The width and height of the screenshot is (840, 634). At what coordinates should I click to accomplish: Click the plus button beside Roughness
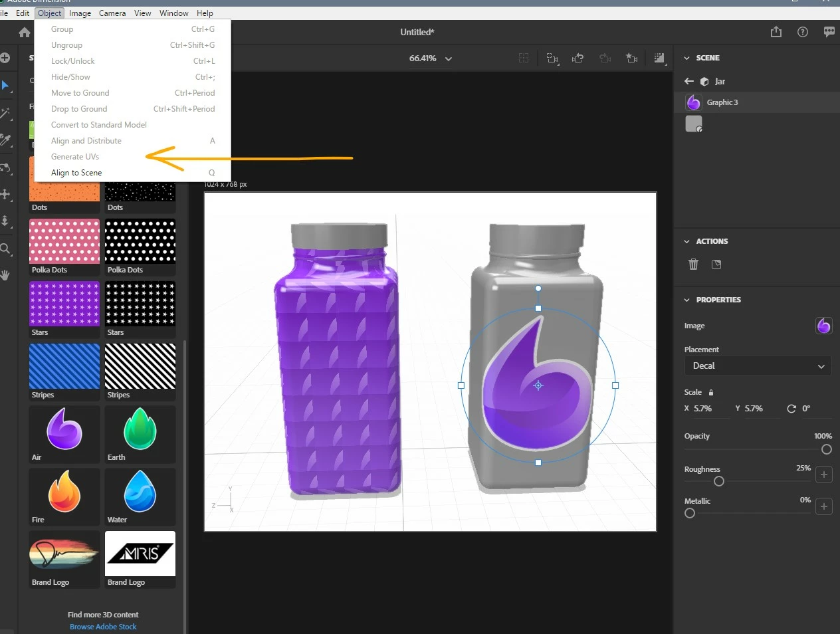pyautogui.click(x=824, y=475)
